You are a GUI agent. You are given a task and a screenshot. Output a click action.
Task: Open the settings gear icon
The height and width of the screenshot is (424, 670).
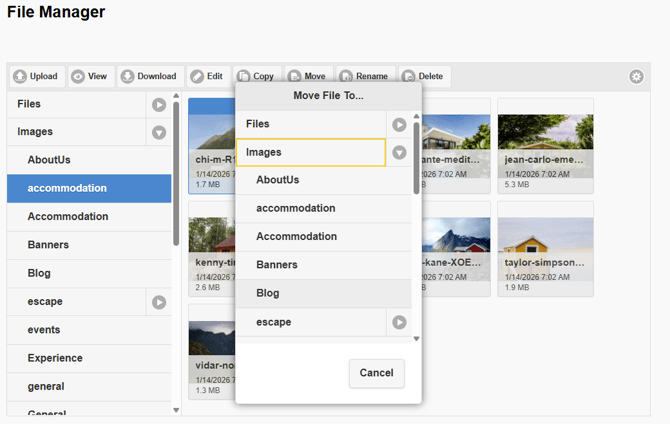pos(636,77)
